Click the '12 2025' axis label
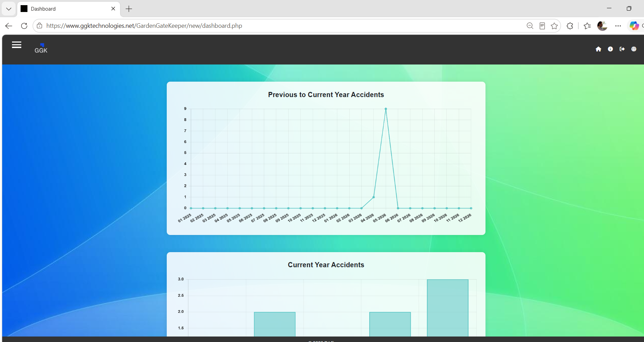644x342 pixels. (318, 218)
